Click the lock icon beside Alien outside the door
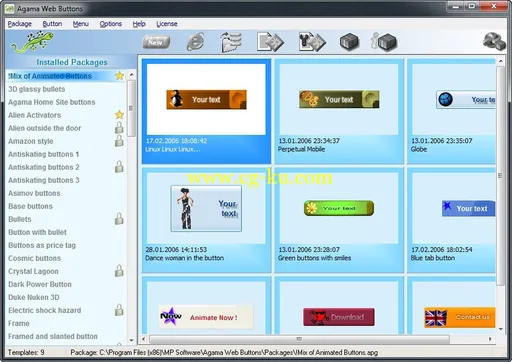 [119, 128]
